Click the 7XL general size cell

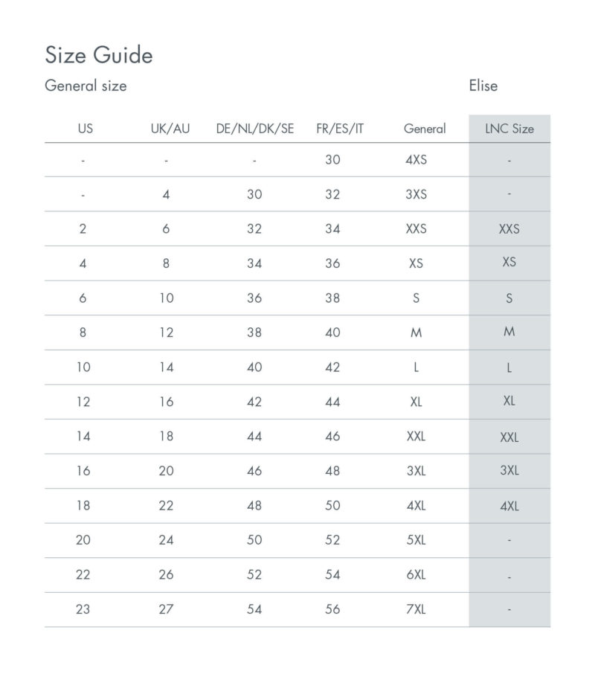pyautogui.click(x=416, y=610)
